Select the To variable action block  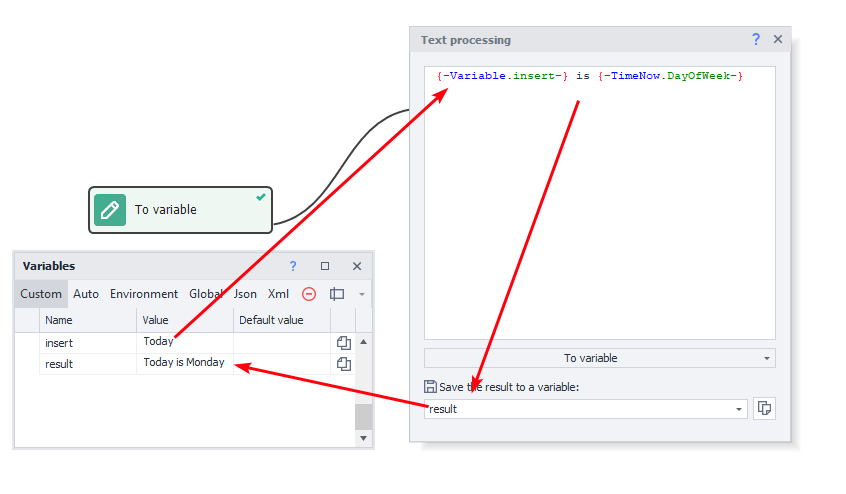point(180,210)
